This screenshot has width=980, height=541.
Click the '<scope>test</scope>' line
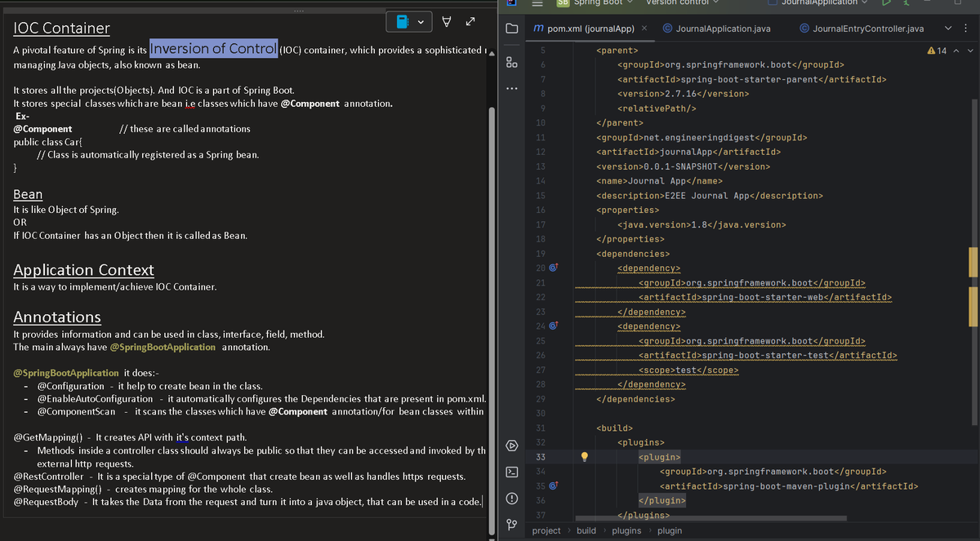pos(688,370)
